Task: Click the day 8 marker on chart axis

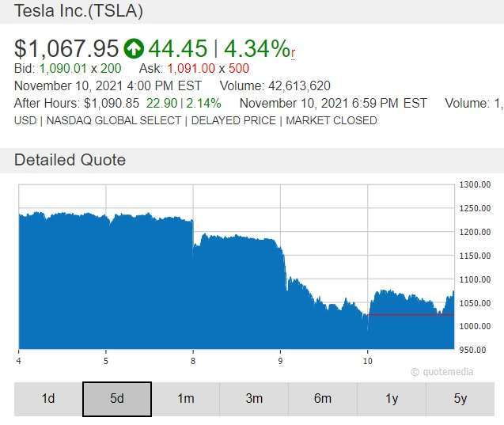Action: [193, 361]
